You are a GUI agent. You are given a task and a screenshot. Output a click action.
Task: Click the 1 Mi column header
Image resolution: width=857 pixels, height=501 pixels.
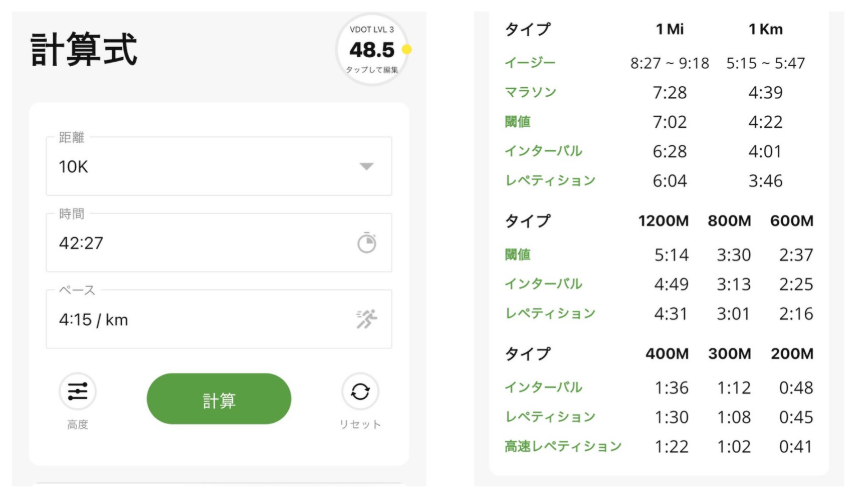[670, 29]
